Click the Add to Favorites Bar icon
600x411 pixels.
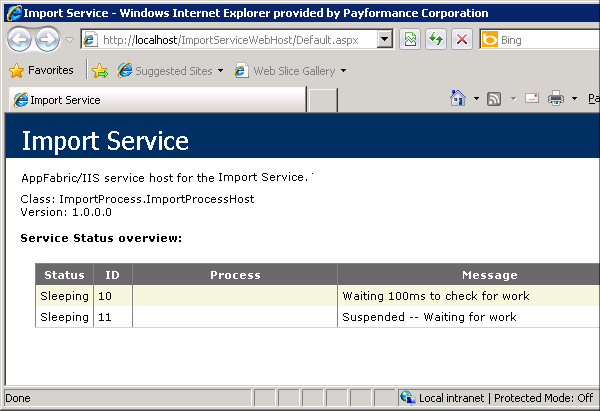(x=100, y=71)
